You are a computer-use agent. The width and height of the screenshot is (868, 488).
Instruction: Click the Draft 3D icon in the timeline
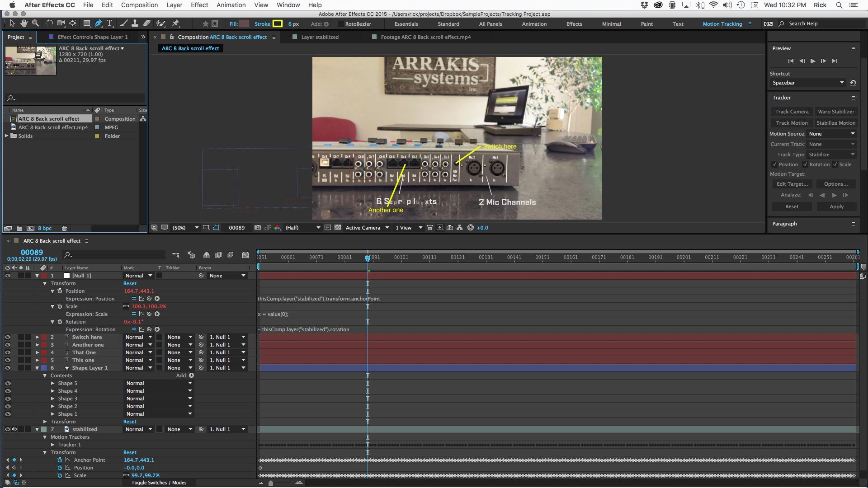pos(191,255)
